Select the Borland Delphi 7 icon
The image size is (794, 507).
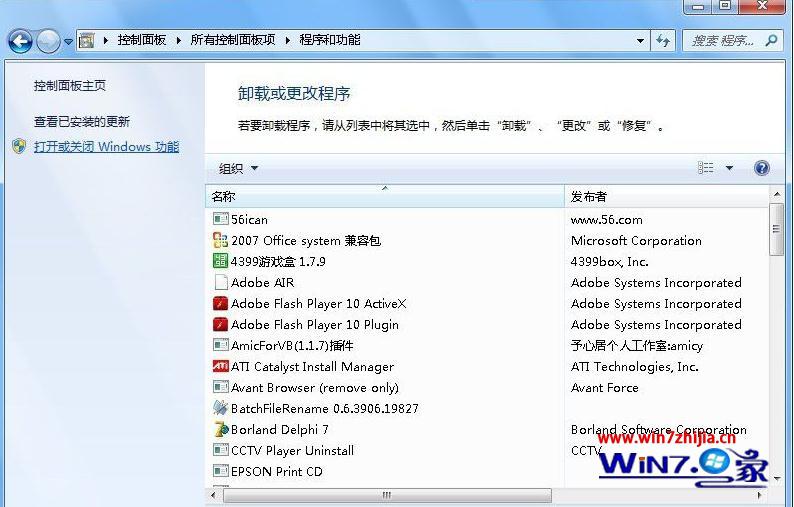click(221, 430)
